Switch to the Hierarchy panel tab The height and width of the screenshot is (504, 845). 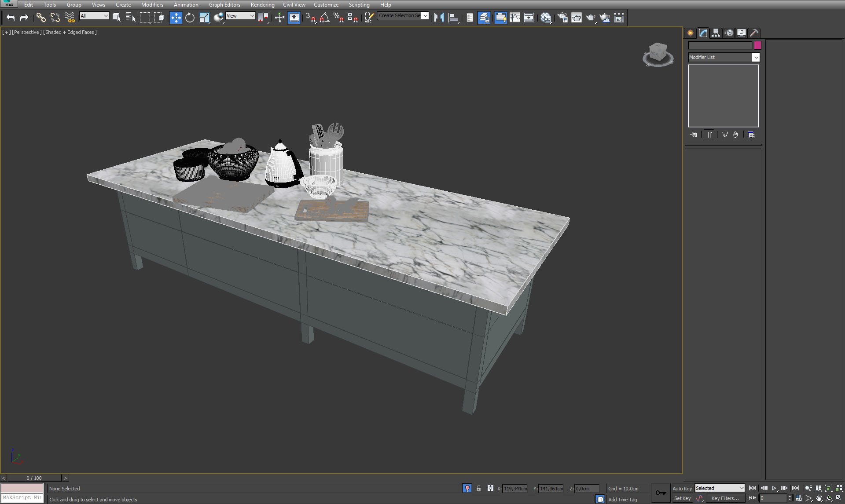716,33
